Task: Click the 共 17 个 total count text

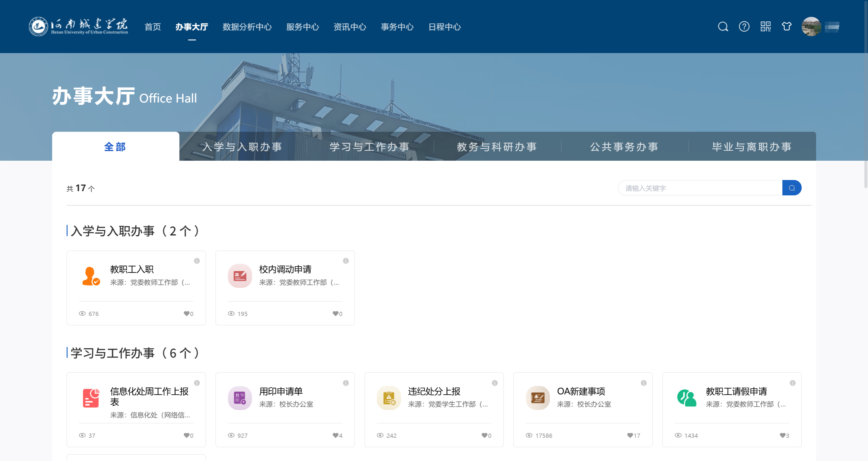Action: (81, 188)
